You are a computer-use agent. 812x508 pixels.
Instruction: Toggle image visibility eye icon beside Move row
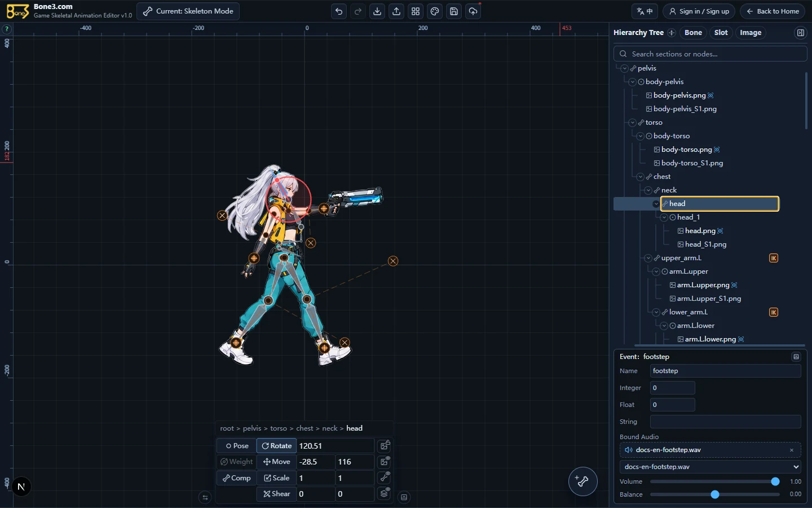click(x=385, y=462)
